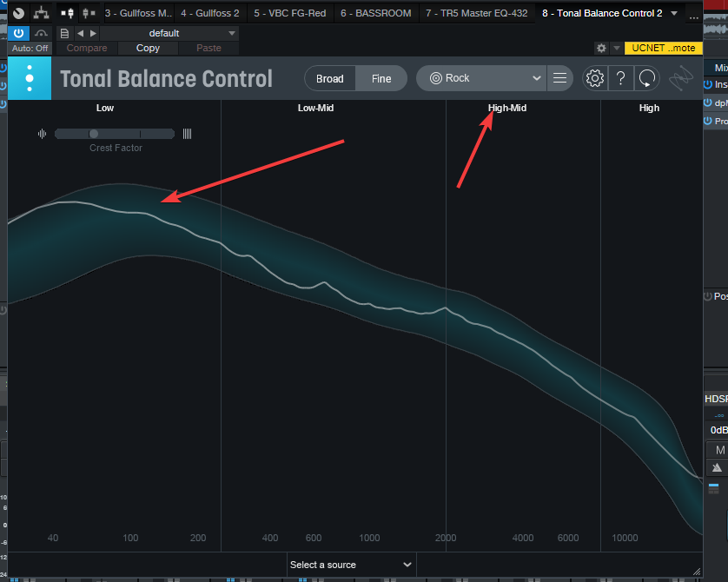Image resolution: width=728 pixels, height=582 pixels.
Task: Open the three-dots overflow menu
Action: 693,17
